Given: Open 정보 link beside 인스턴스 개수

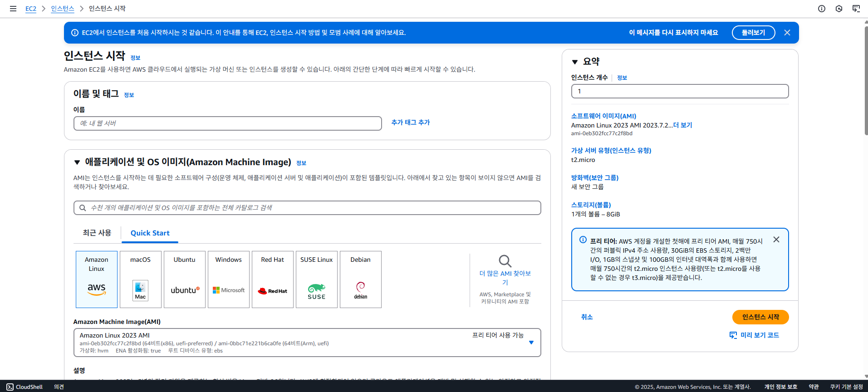Looking at the screenshot, I should point(622,78).
